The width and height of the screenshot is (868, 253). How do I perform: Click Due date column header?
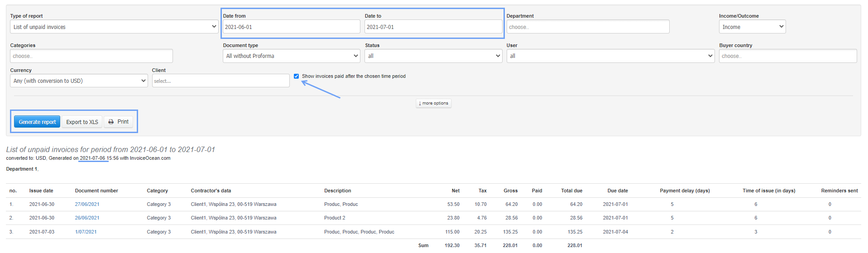[618, 191]
